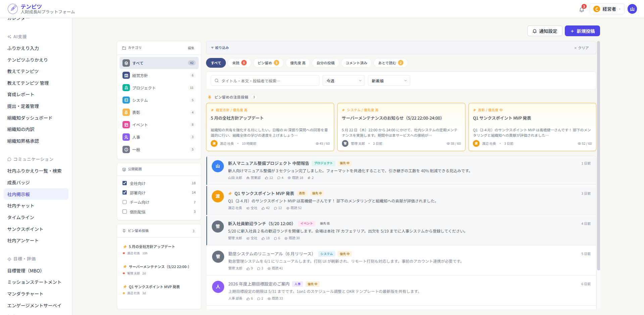Click 人 avatar of 上期目標設定 post
Screen dimensions: 644x315
pos(218,287)
